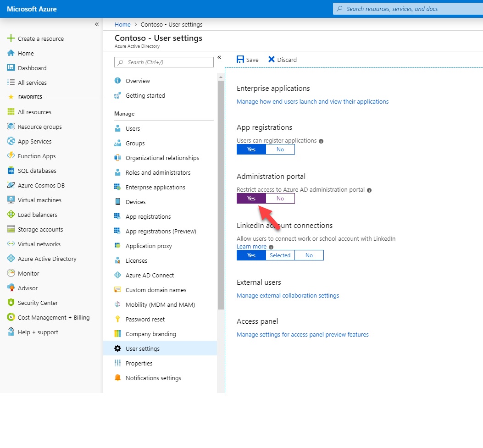Open Virtual networks icon
This screenshot has height=448, width=483.
(x=11, y=243)
